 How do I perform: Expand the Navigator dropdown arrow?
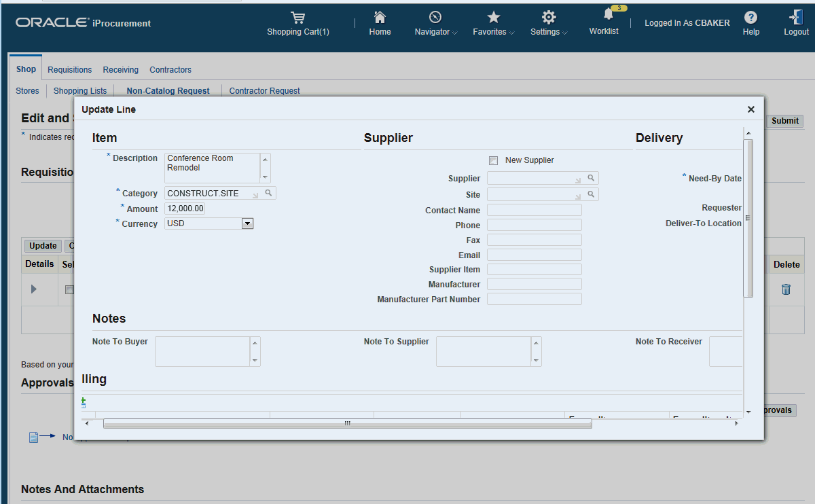(x=454, y=33)
